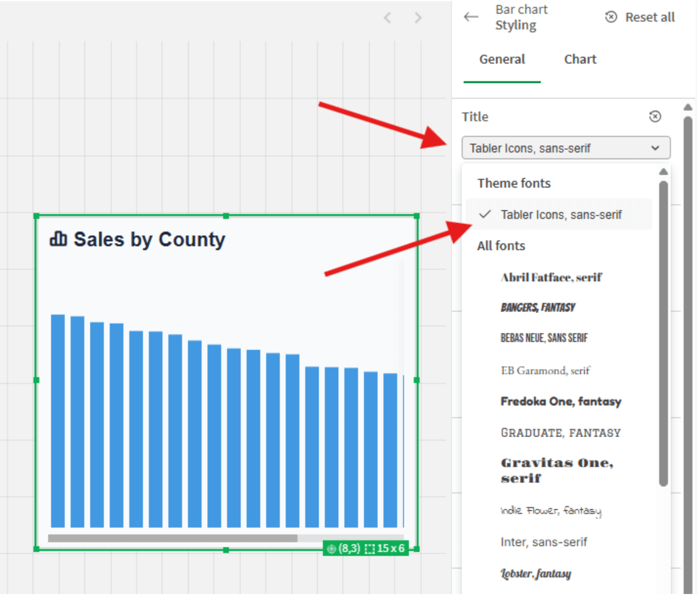Choose Gravitas One, serif font
The width and height of the screenshot is (700, 600).
[557, 470]
